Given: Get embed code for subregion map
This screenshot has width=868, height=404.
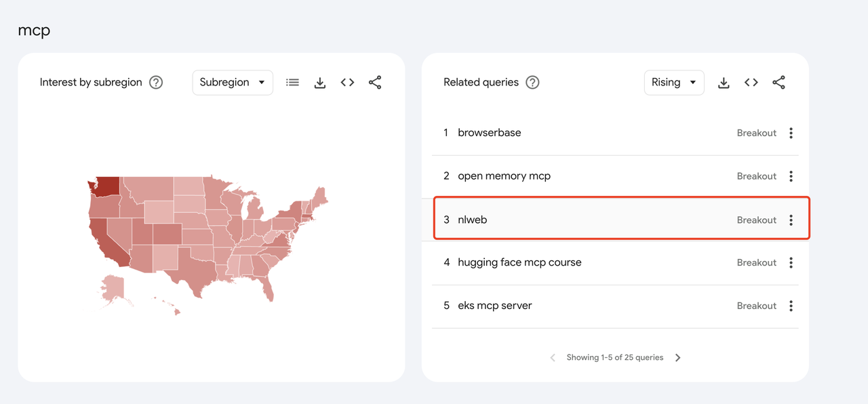Looking at the screenshot, I should (x=347, y=83).
